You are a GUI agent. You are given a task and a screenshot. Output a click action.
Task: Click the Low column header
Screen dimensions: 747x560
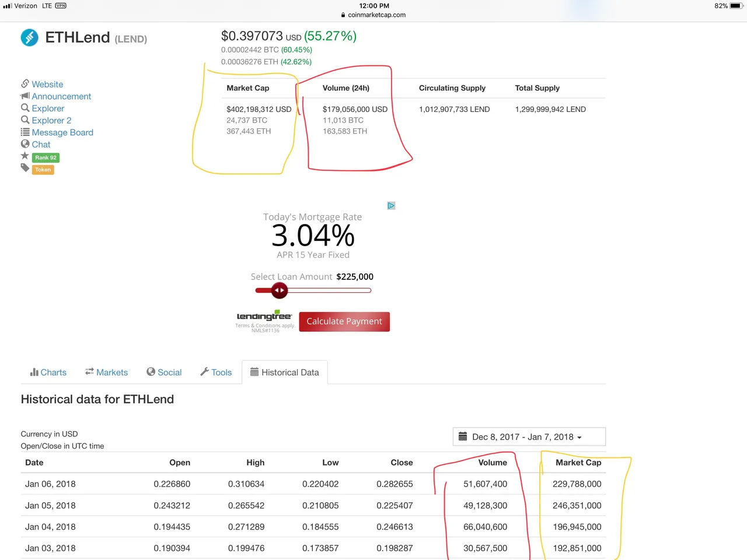330,463
